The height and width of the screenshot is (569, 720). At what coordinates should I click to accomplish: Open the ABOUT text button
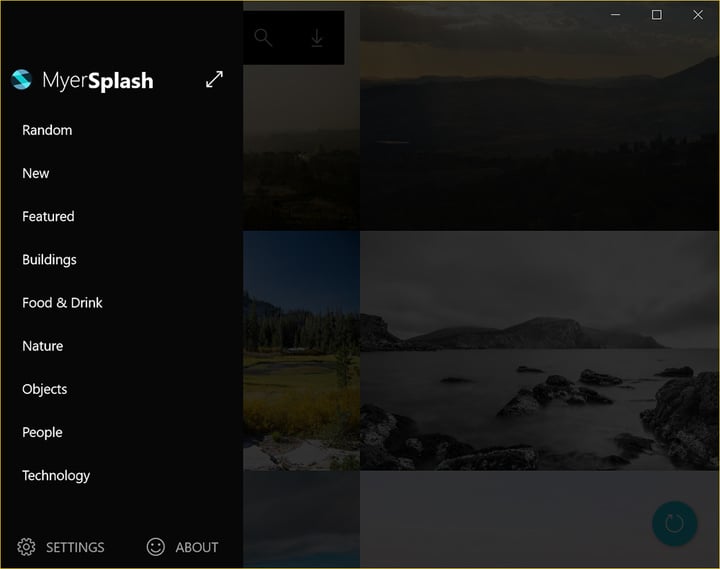coord(197,547)
